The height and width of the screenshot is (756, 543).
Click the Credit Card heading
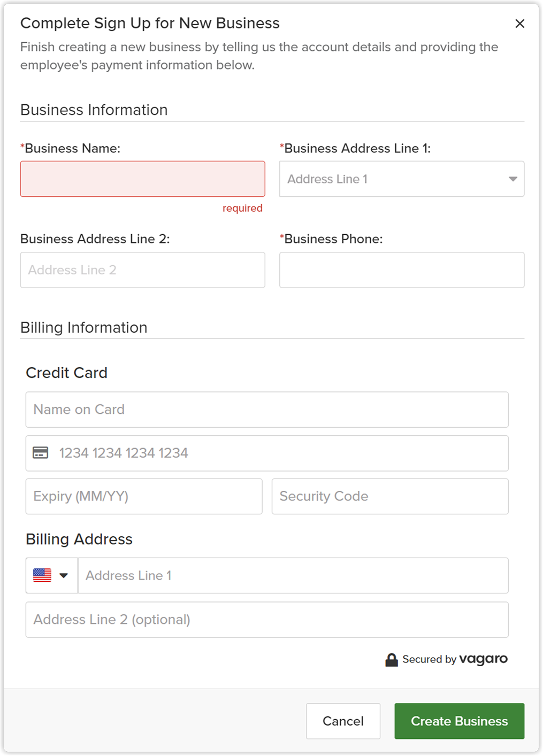(x=66, y=373)
